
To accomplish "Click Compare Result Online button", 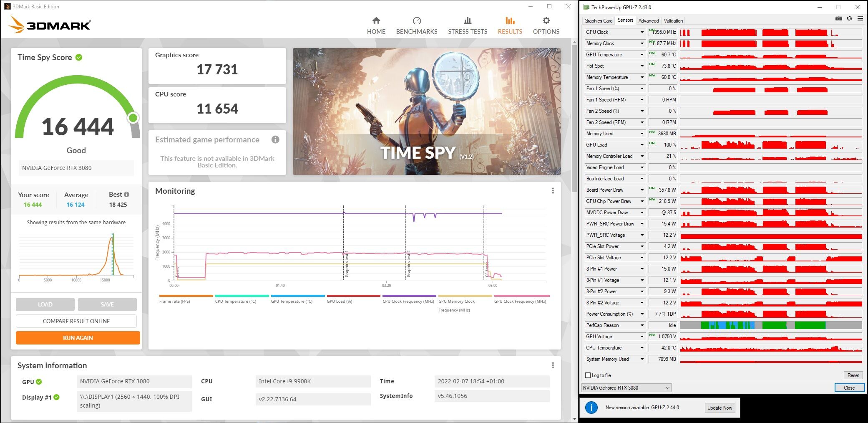I will pyautogui.click(x=76, y=321).
